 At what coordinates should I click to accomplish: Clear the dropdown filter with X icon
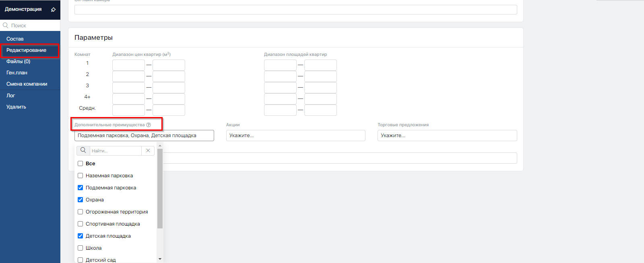[148, 150]
